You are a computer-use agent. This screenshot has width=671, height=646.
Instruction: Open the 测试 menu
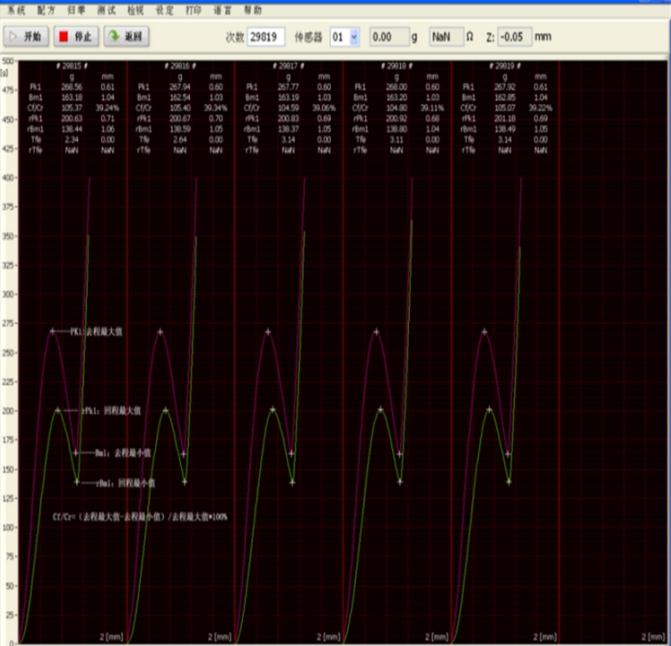106,10
